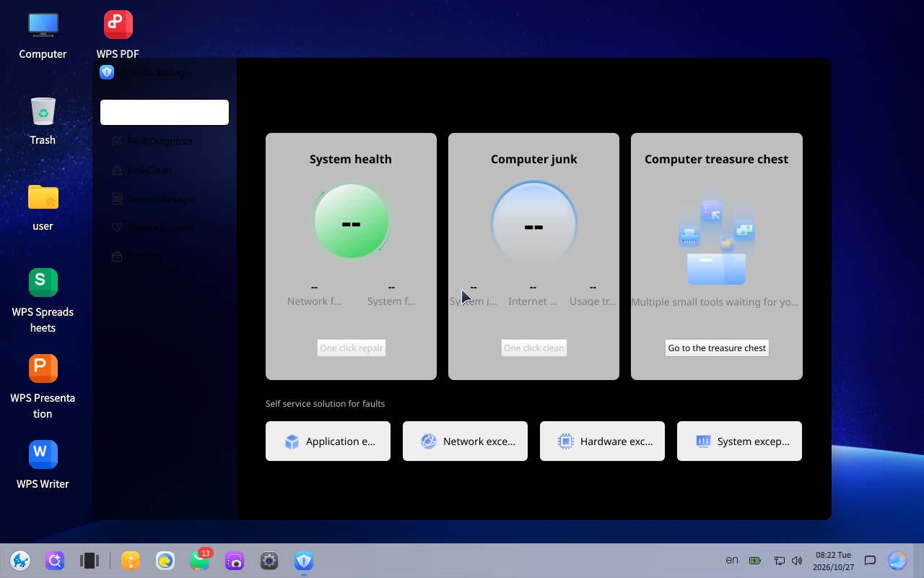This screenshot has width=924, height=578.
Task: Open the Computer desktop icon
Action: (x=43, y=35)
